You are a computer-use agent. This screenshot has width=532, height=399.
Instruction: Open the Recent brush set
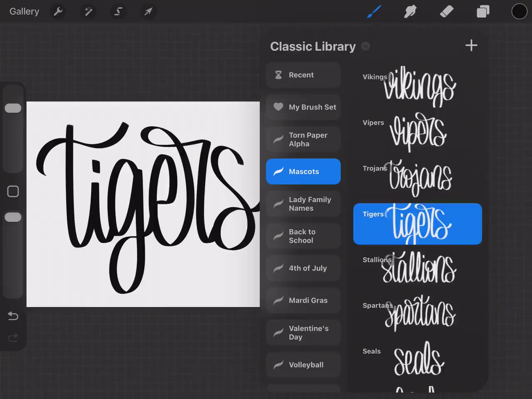[303, 75]
